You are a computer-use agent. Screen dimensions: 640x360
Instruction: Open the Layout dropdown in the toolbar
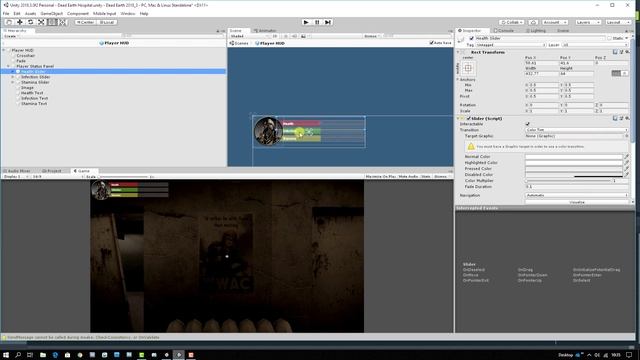(x=618, y=22)
